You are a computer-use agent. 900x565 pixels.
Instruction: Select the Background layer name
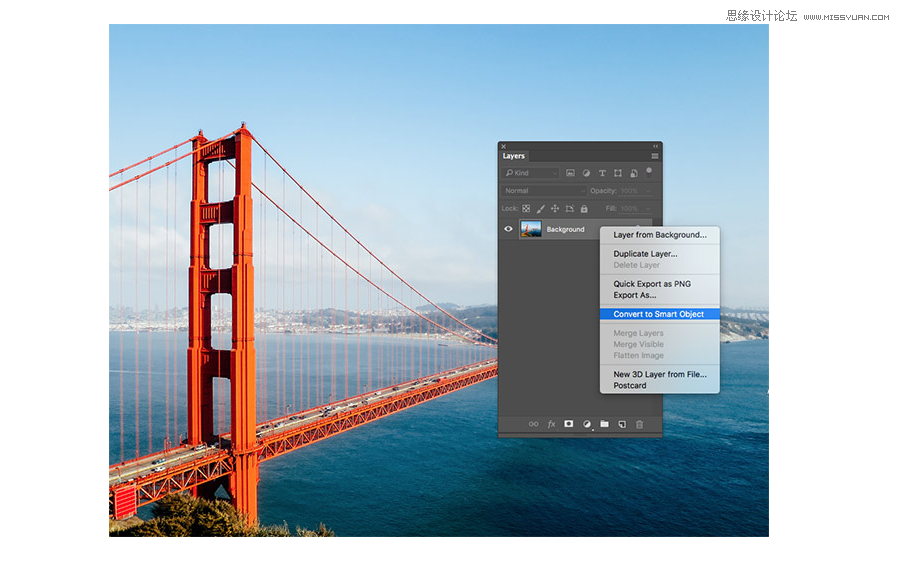565,229
